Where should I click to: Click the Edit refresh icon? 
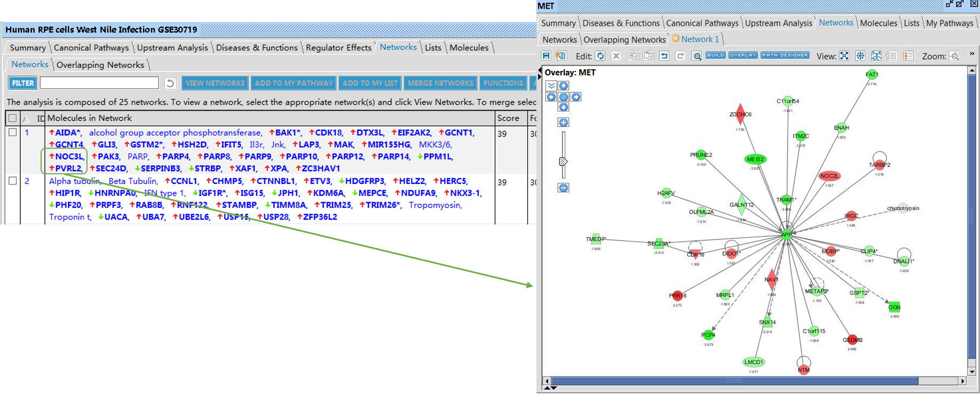point(600,56)
